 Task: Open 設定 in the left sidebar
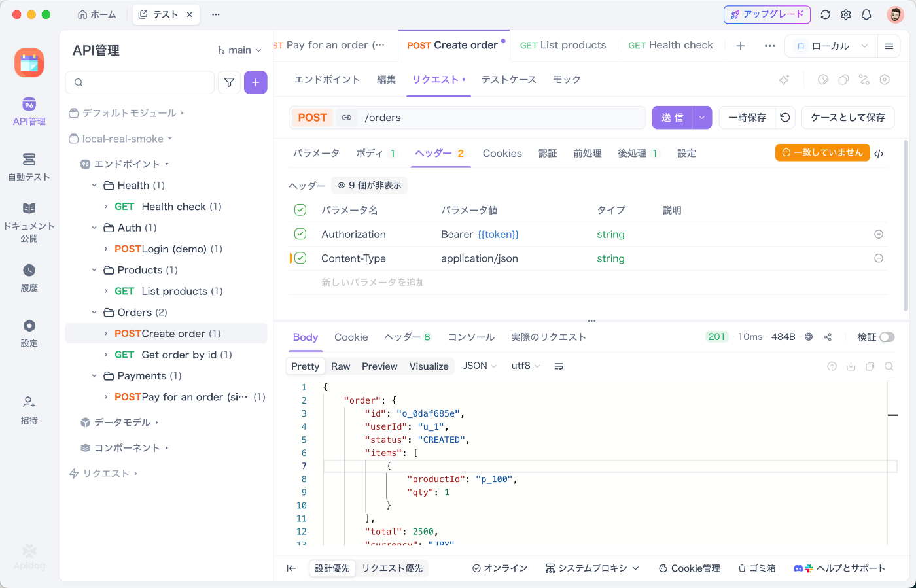coord(29,334)
